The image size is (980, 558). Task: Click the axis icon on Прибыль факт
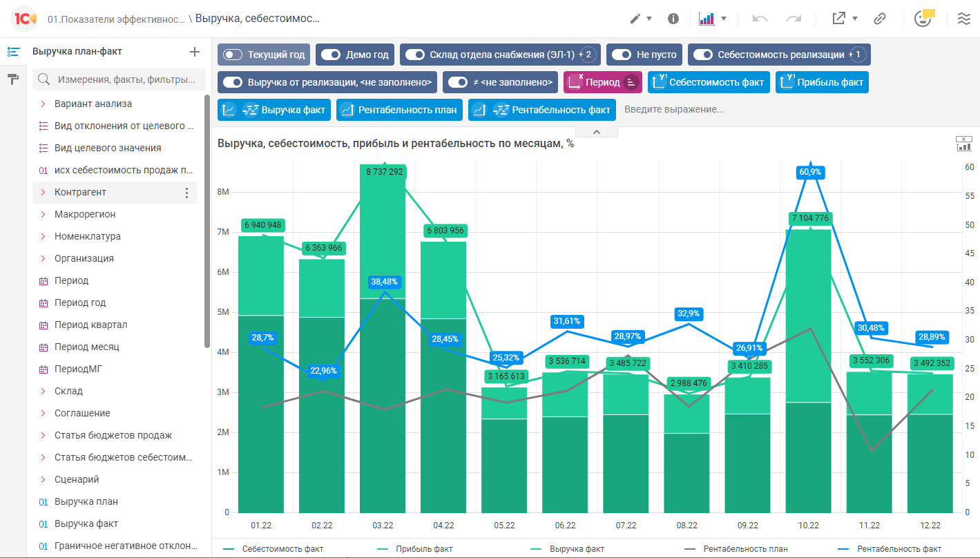(786, 82)
